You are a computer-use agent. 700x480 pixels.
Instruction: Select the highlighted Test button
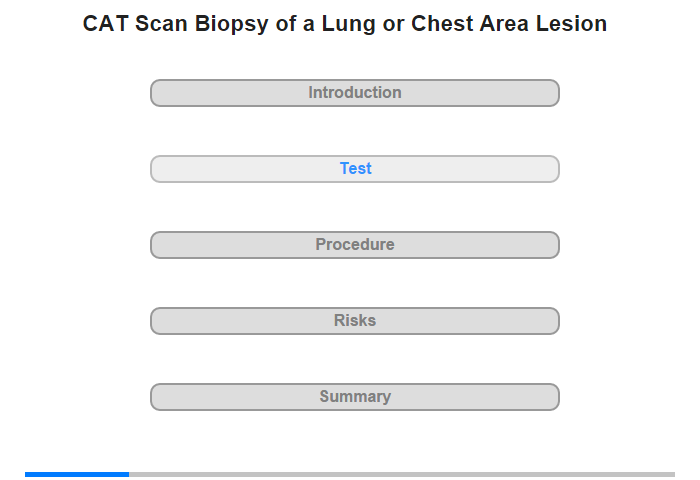tap(354, 169)
